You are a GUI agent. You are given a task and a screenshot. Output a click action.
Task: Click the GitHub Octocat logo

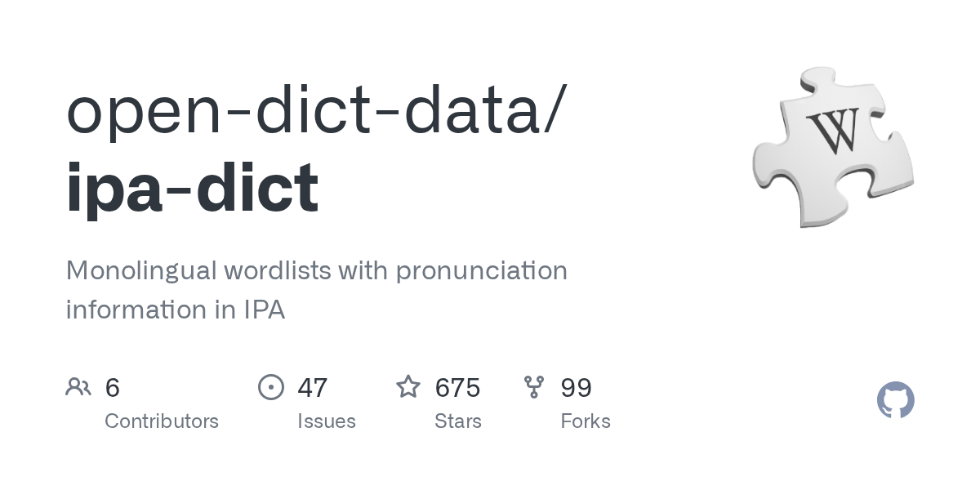(896, 400)
